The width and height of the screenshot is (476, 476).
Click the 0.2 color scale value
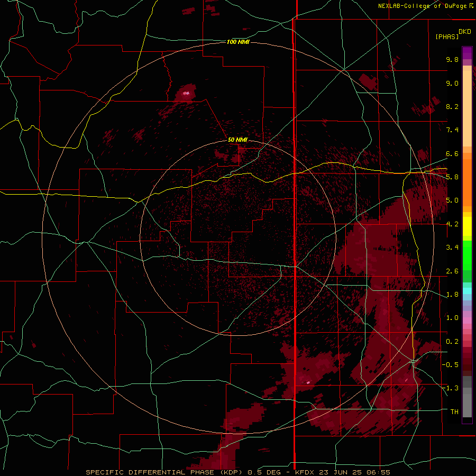point(452,342)
